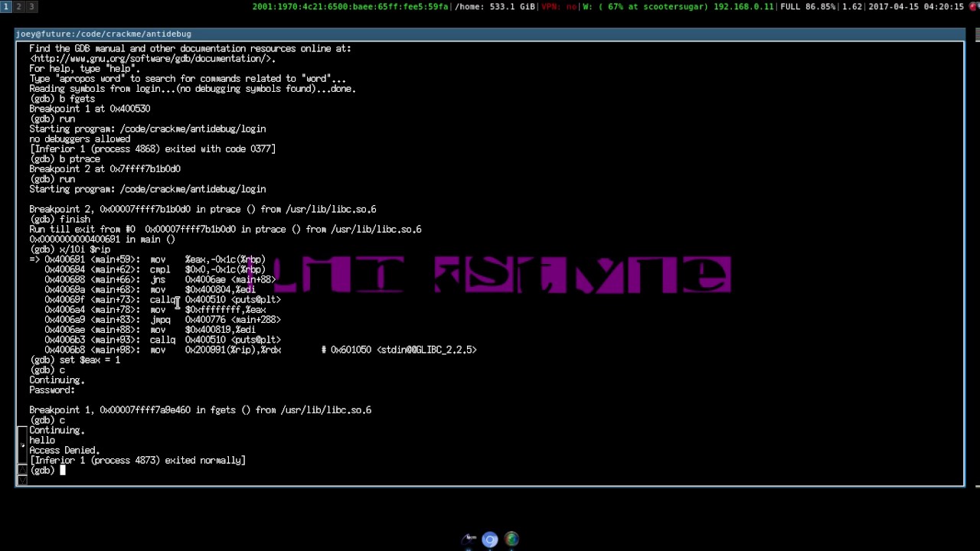Switch to workspace 1 in the bar

[5, 6]
